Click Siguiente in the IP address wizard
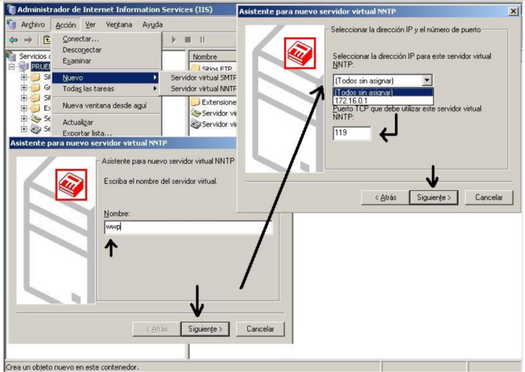The image size is (525, 372). (434, 198)
